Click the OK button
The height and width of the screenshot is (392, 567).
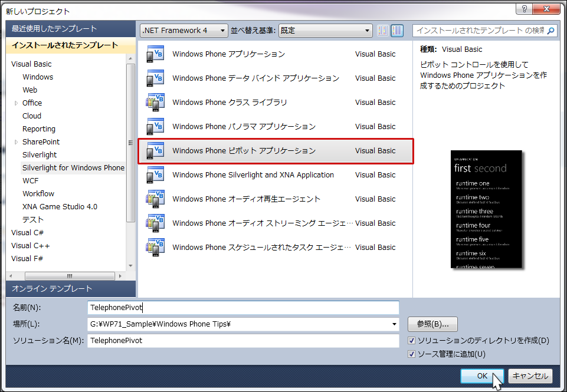(482, 375)
